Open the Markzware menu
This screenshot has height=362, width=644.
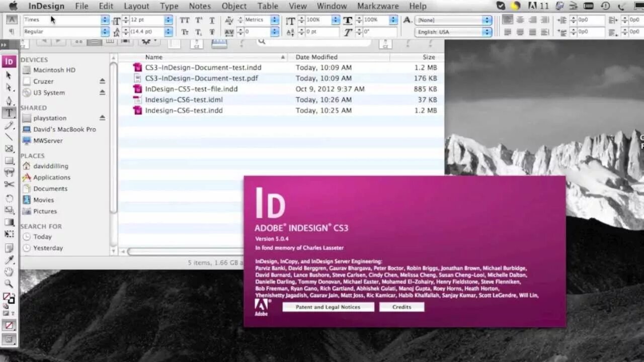(x=378, y=6)
